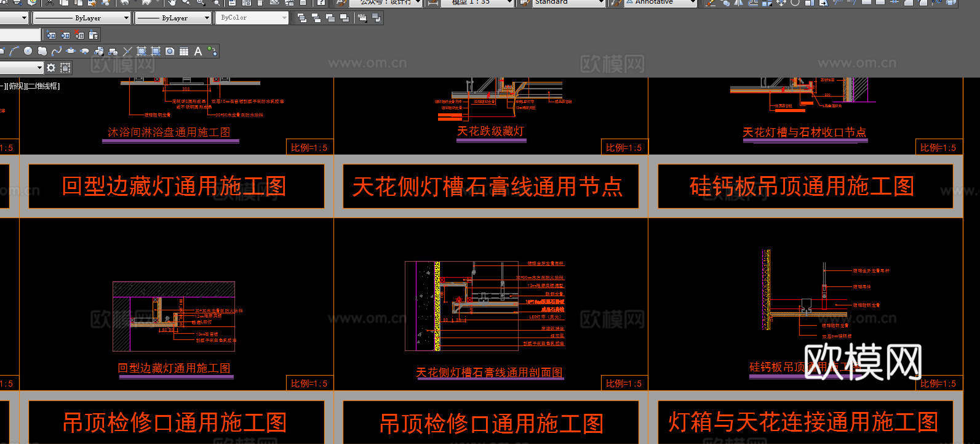The image size is (980, 444).
Task: Click the small caption 回型边藏灯通用施工图 under the drawing
Action: [x=175, y=368]
